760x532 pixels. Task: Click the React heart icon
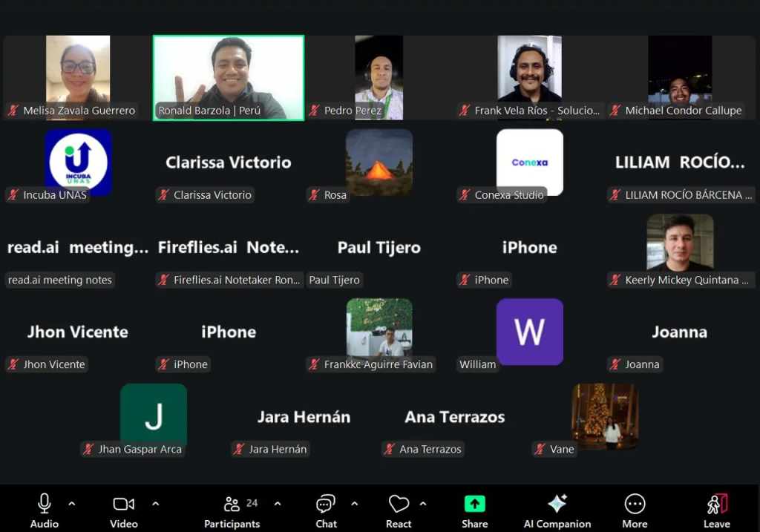(399, 504)
